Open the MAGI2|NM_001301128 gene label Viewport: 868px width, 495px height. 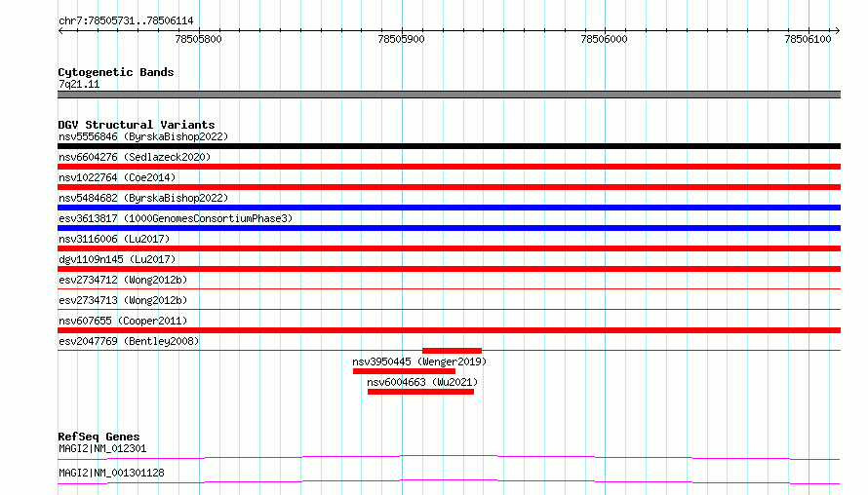111,473
